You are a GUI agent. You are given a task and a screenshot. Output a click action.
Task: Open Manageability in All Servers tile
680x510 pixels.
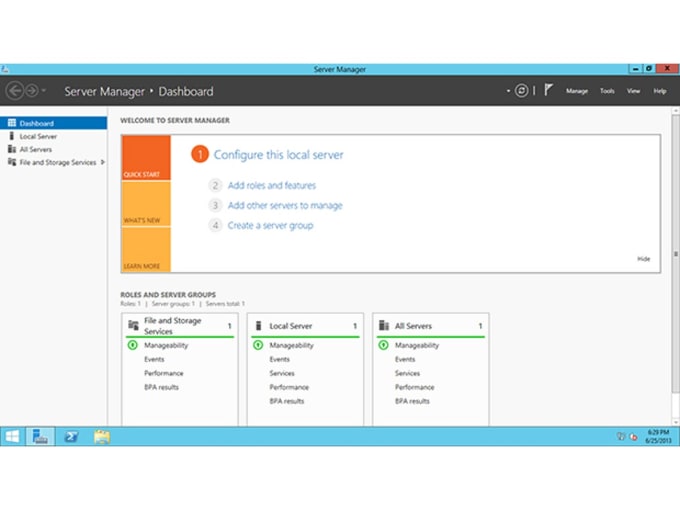click(417, 345)
